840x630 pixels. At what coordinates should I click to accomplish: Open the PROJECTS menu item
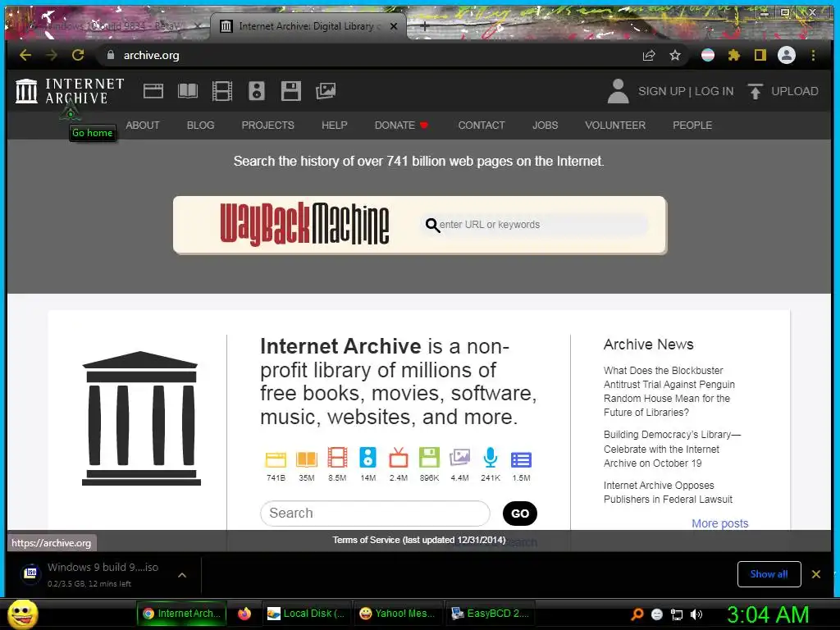coord(268,126)
